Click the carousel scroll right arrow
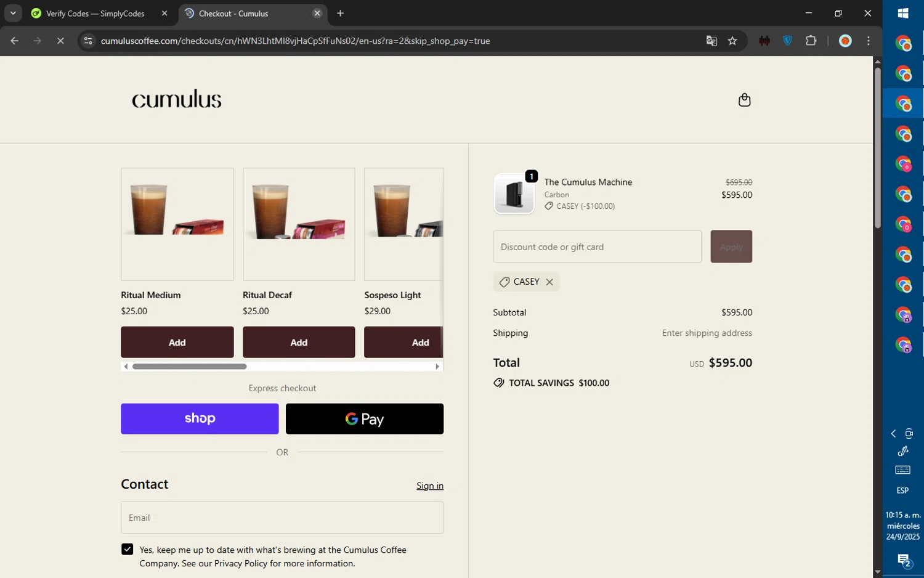 pyautogui.click(x=437, y=367)
